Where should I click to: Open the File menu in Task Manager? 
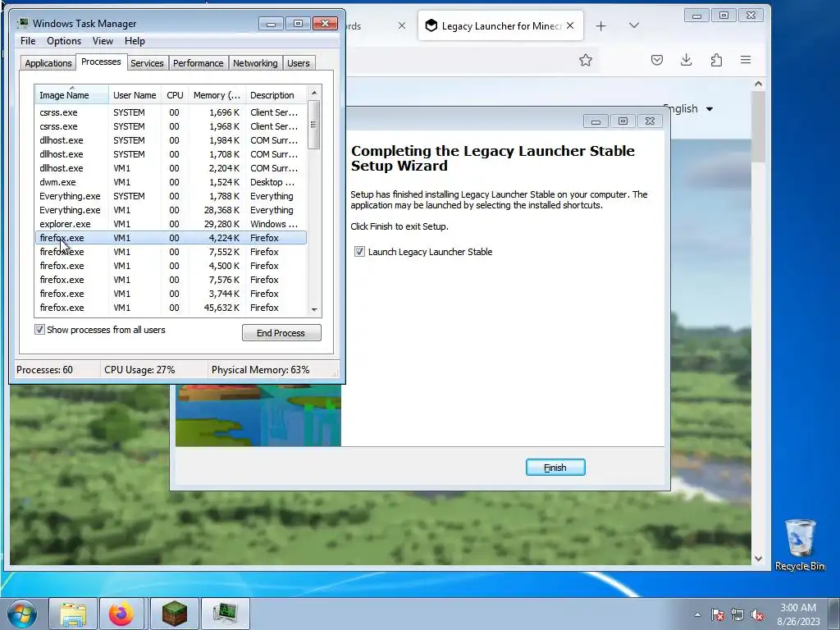click(x=28, y=41)
